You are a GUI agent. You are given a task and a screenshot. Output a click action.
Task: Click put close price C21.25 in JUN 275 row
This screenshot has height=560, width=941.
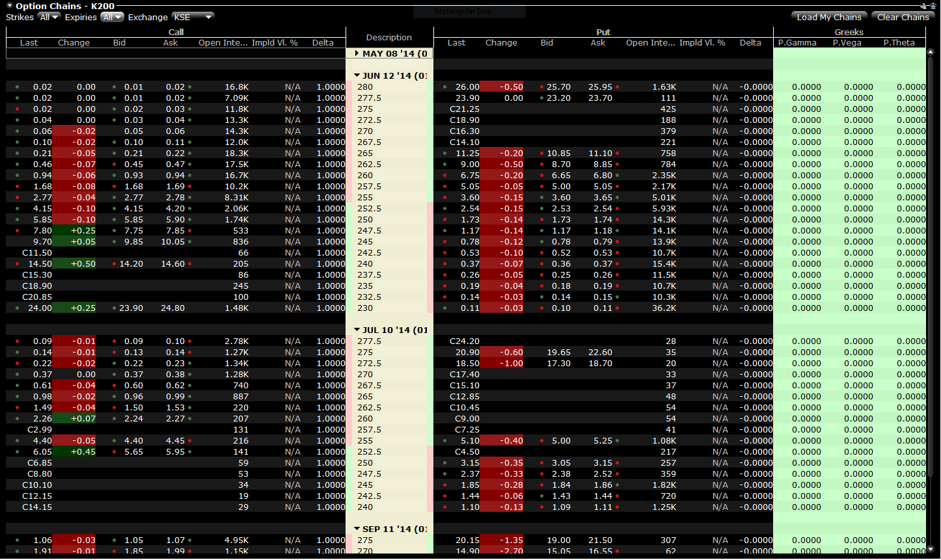465,109
